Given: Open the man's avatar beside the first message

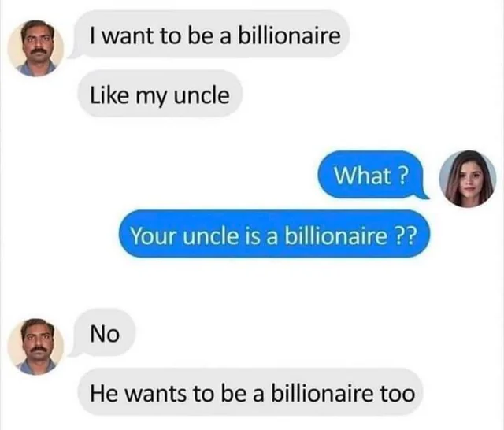Looking at the screenshot, I should click(x=35, y=49).
